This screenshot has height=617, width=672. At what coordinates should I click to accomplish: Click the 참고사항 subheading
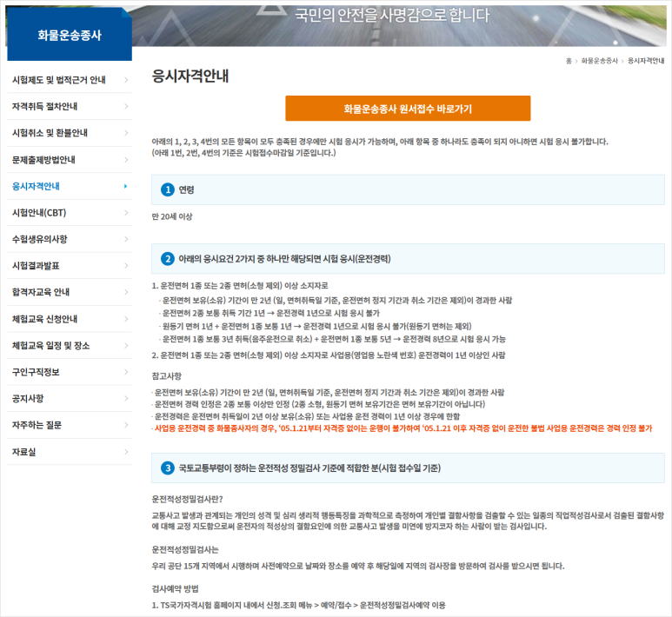tap(167, 376)
